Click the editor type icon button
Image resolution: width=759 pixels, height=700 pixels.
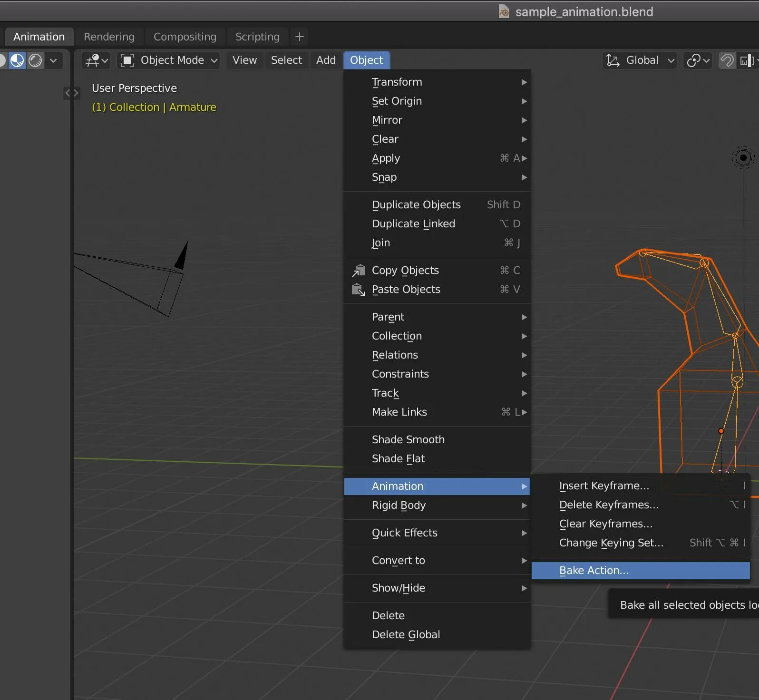(x=97, y=60)
